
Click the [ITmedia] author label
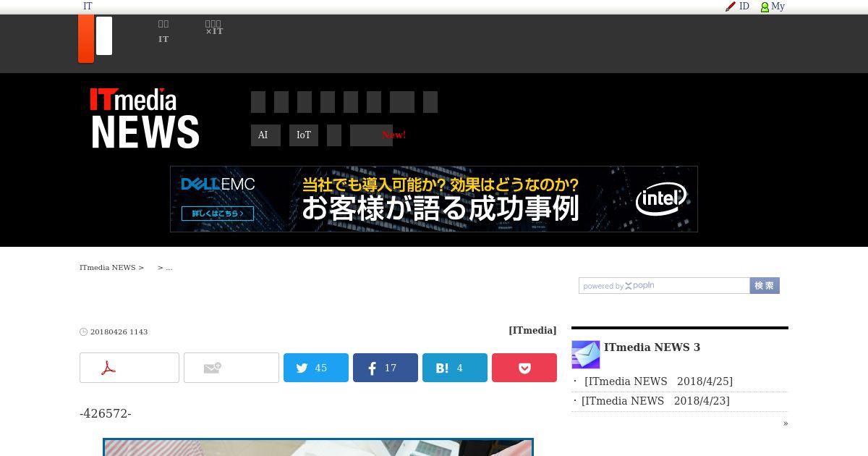pos(532,331)
